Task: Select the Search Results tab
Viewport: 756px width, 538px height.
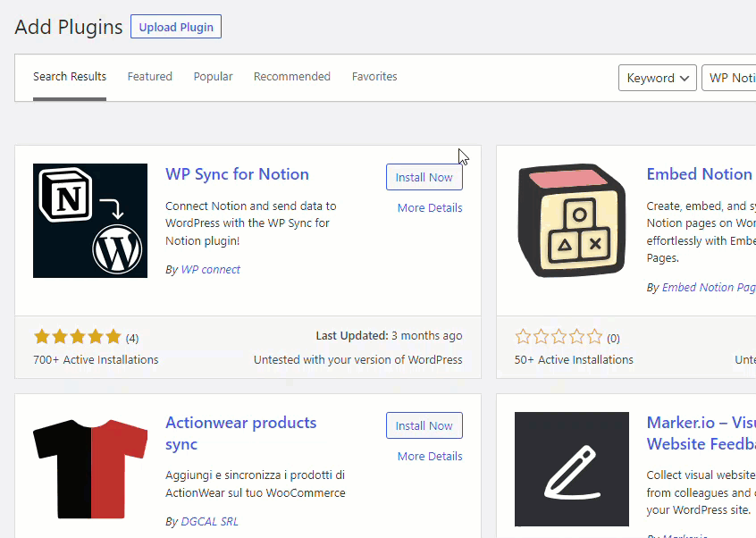Action: (x=70, y=77)
